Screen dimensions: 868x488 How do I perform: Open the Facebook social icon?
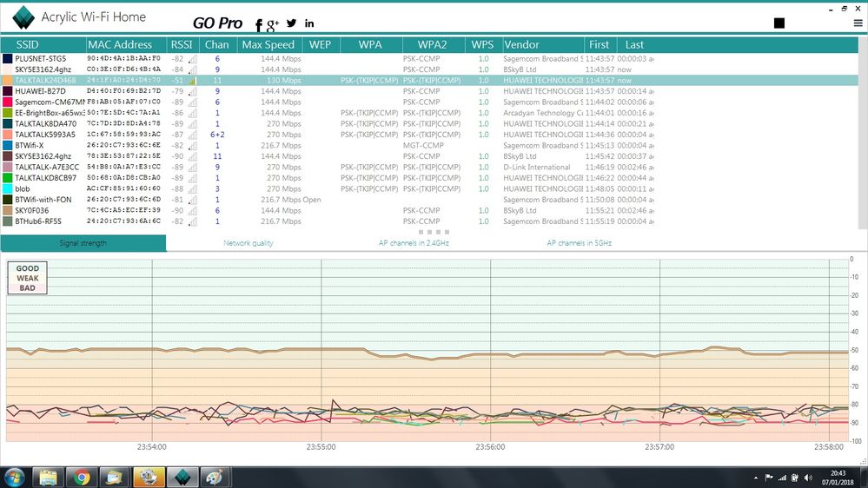(259, 24)
